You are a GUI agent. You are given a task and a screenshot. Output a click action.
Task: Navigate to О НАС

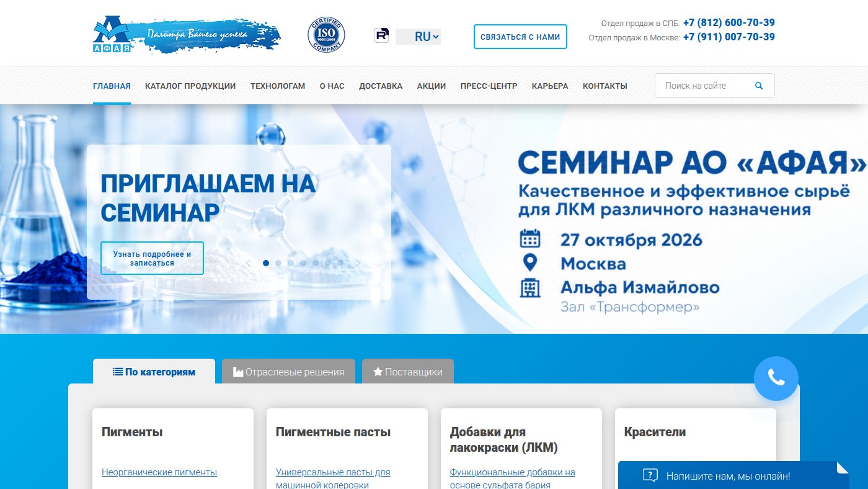click(332, 86)
